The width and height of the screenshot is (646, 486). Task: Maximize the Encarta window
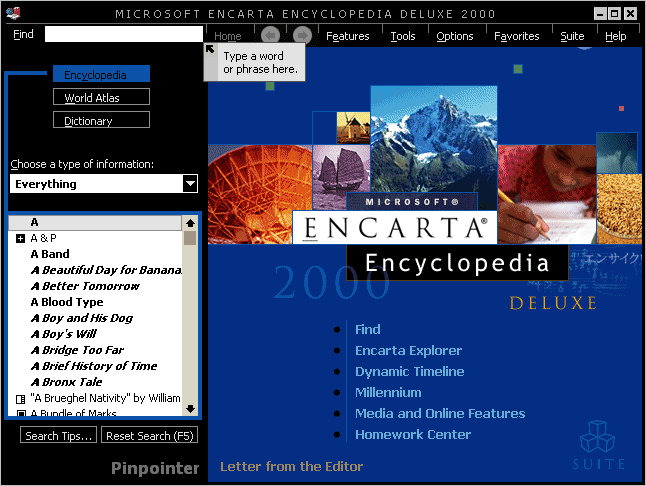(x=614, y=14)
